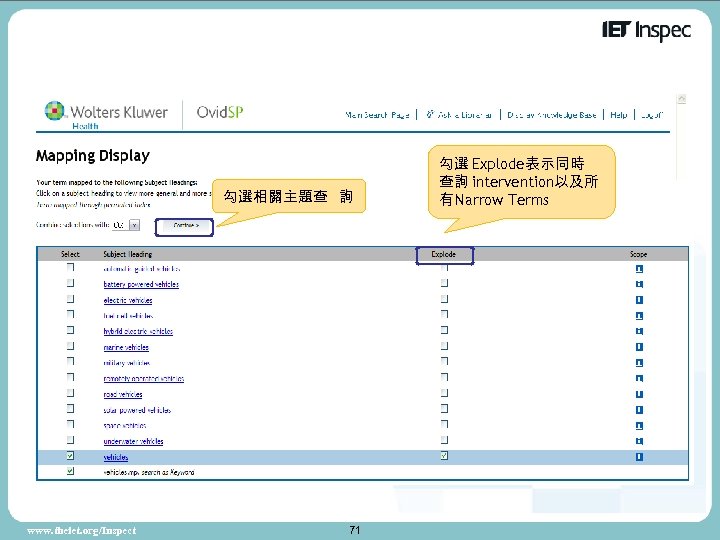Open Scope note for hybrid electric vehicles
The height and width of the screenshot is (540, 720).
click(x=639, y=331)
